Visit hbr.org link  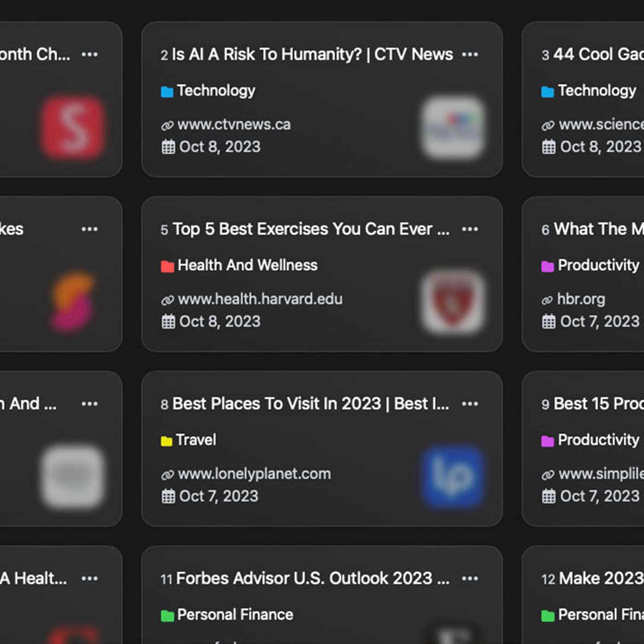click(581, 299)
